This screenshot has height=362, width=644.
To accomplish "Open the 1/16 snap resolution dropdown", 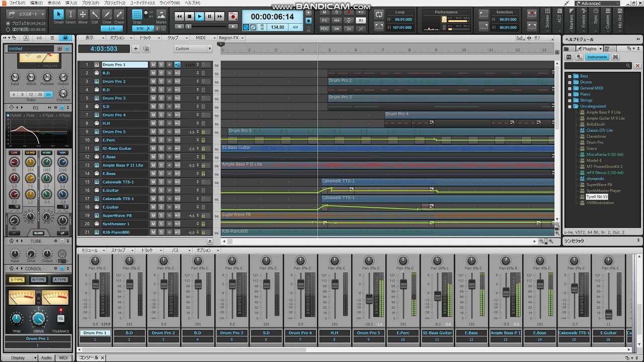I will click(142, 29).
